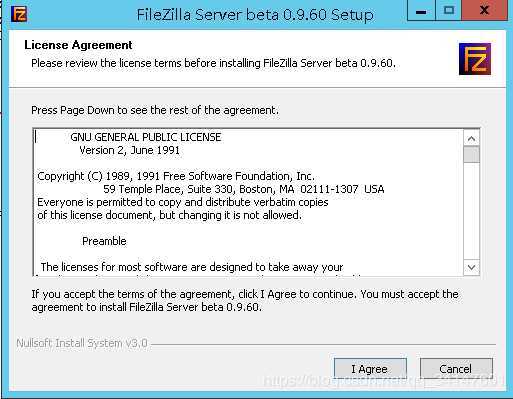Viewport: 513px width, 399px height.
Task: Click the Copyright Free Software Foundation line
Action: (176, 176)
